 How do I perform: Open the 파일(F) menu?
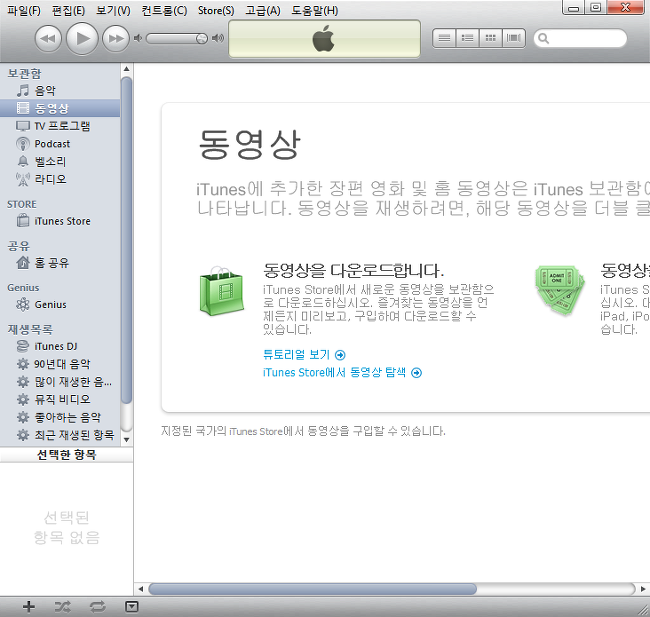[24, 10]
